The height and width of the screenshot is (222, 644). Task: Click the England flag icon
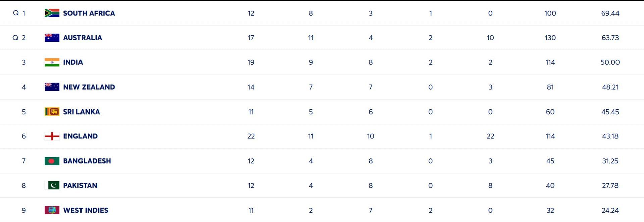click(x=52, y=136)
